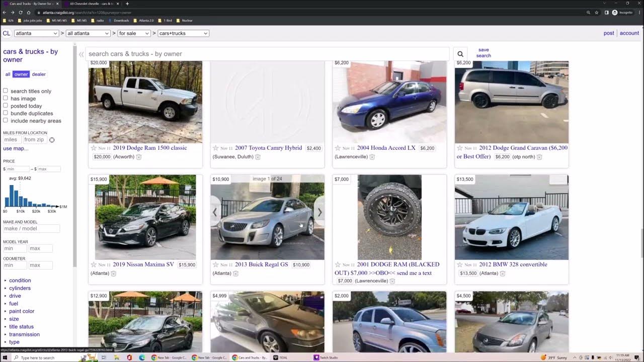Favorite the 2019 Dodge Ram 1500 classic listing star
The width and height of the screenshot is (644, 362).
coord(94,148)
